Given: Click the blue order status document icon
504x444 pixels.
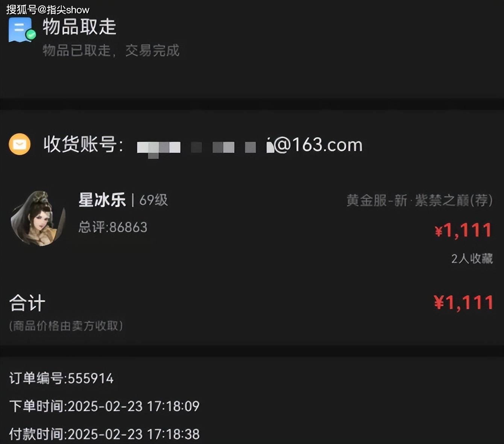Looking at the screenshot, I should pos(22,29).
